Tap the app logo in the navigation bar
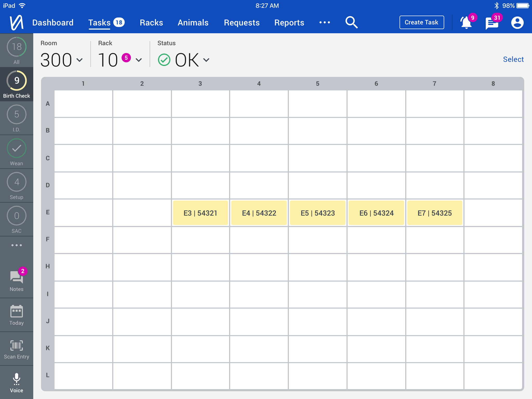The image size is (532, 399). click(x=16, y=23)
